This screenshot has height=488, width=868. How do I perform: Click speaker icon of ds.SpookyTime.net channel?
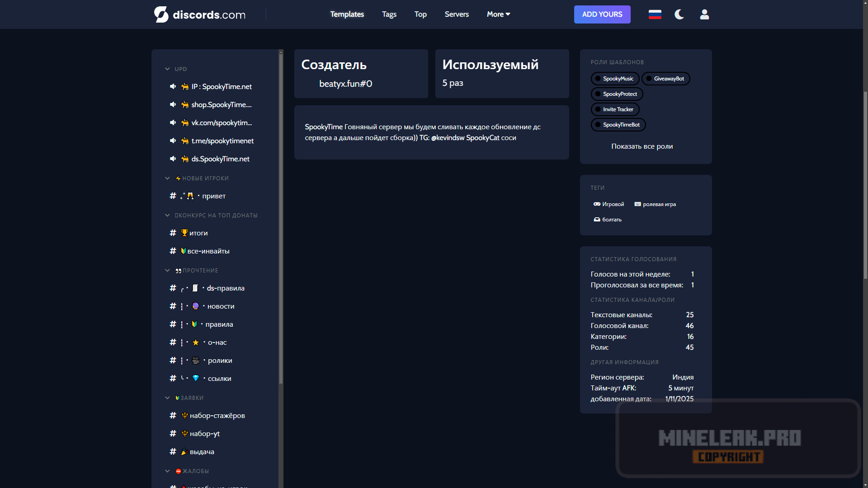pyautogui.click(x=173, y=159)
